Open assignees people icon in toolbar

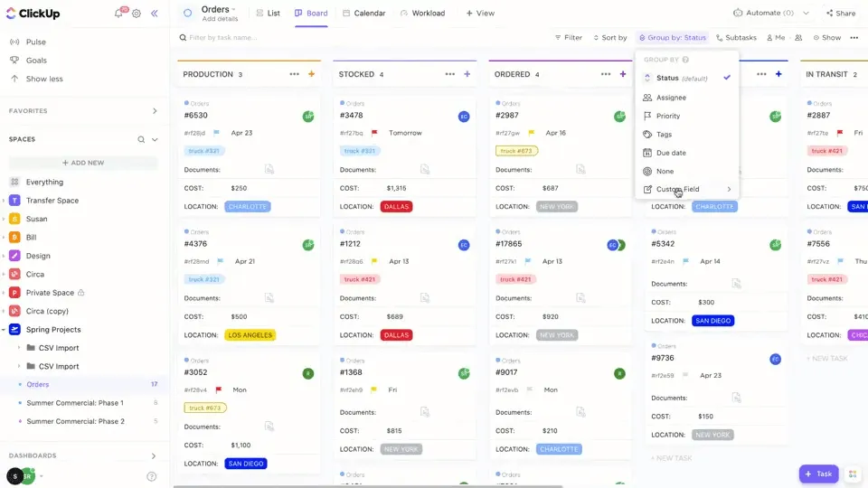(x=798, y=38)
